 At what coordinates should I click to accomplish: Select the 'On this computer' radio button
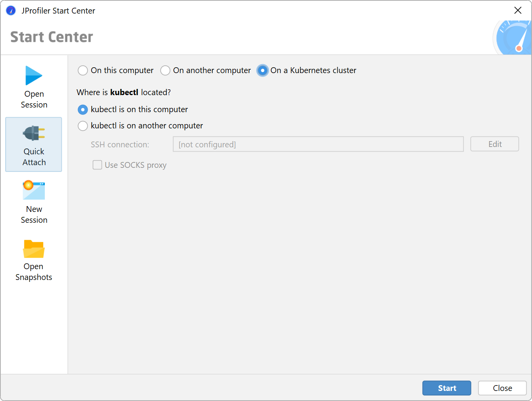tap(83, 70)
